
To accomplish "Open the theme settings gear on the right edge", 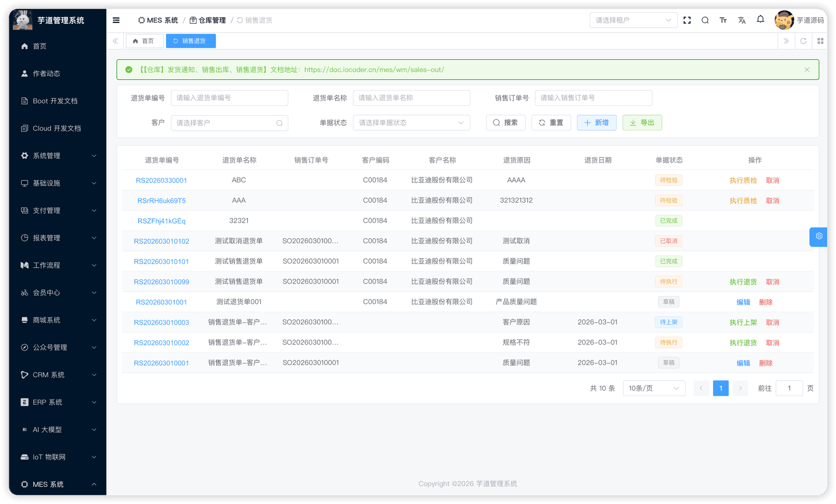I will [x=818, y=237].
